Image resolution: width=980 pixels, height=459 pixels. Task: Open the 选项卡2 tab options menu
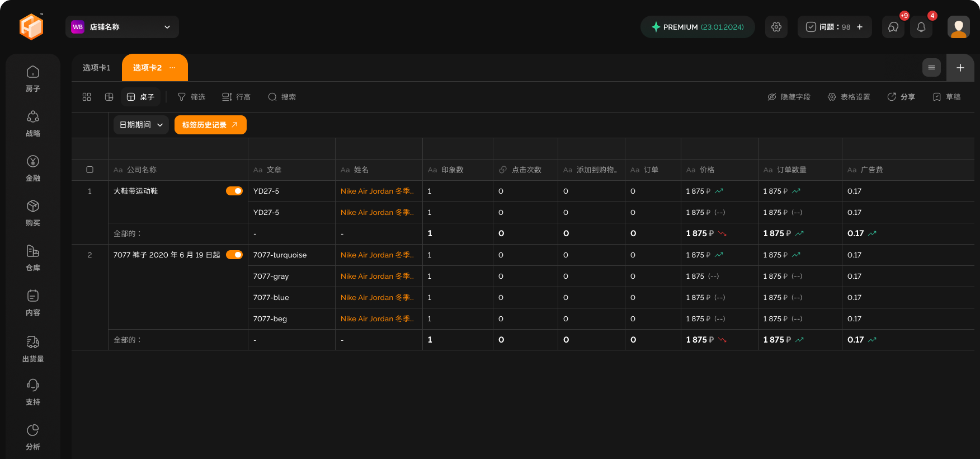(x=172, y=68)
